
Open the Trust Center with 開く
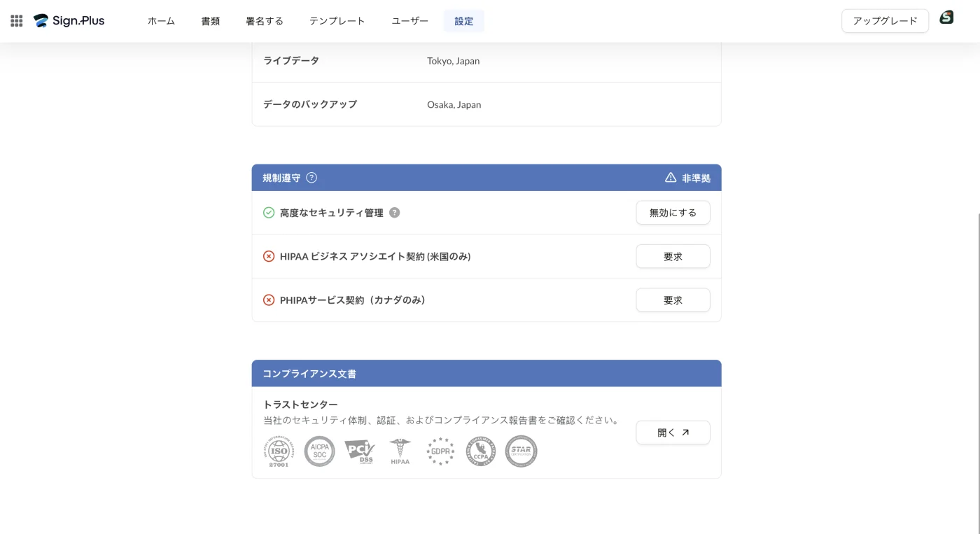[673, 433]
